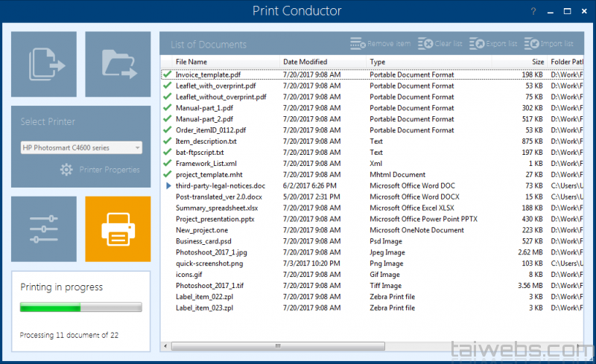Open the Settings sliders tile
596x364 pixels.
click(x=43, y=229)
